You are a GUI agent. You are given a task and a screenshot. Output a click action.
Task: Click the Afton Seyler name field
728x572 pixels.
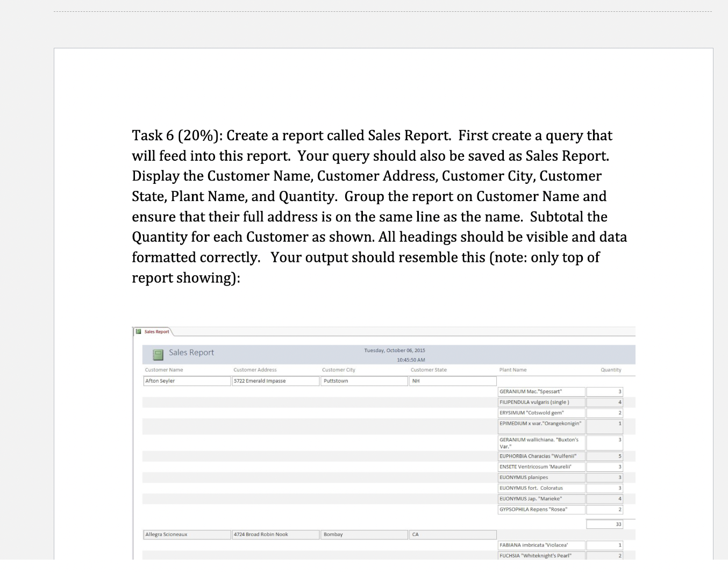tap(187, 381)
